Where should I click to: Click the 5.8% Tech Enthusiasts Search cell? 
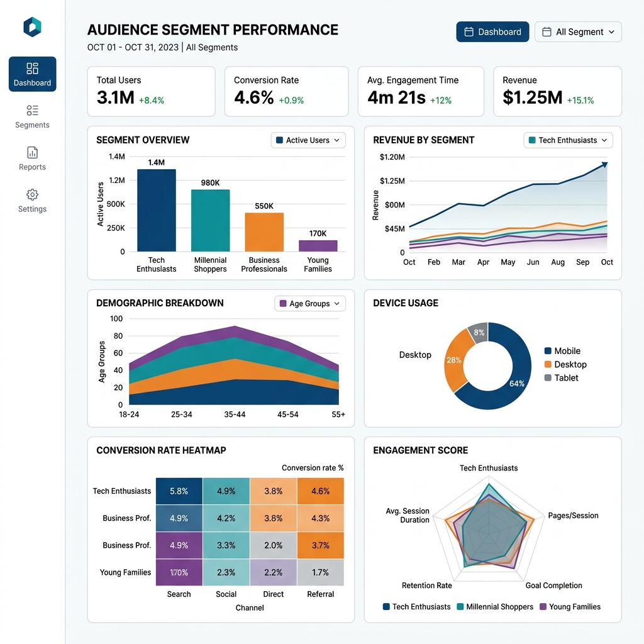pos(179,491)
